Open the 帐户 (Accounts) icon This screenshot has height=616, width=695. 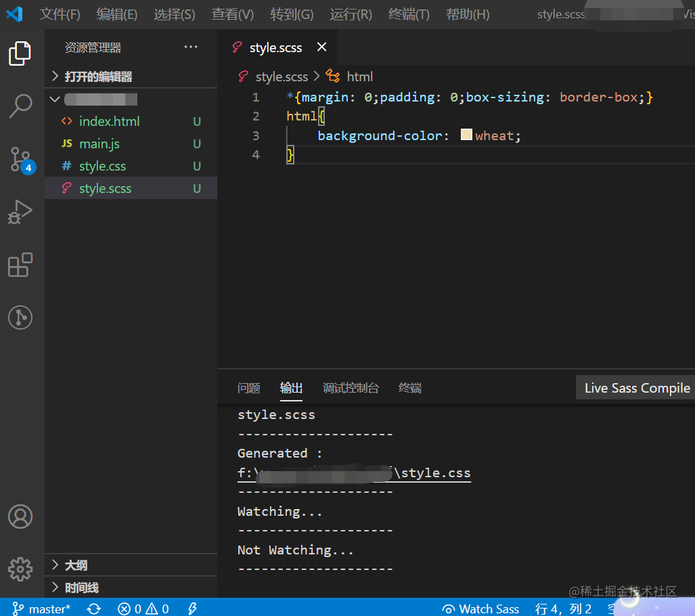[20, 516]
